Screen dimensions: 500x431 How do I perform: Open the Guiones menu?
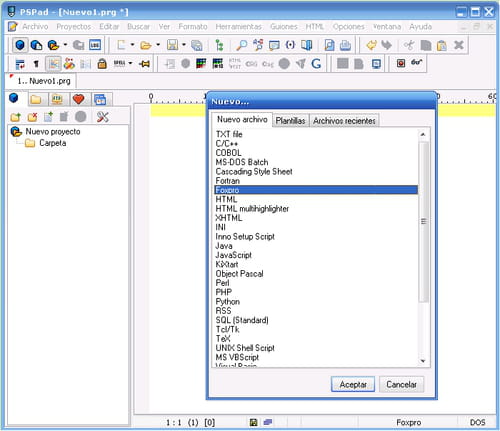(284, 26)
